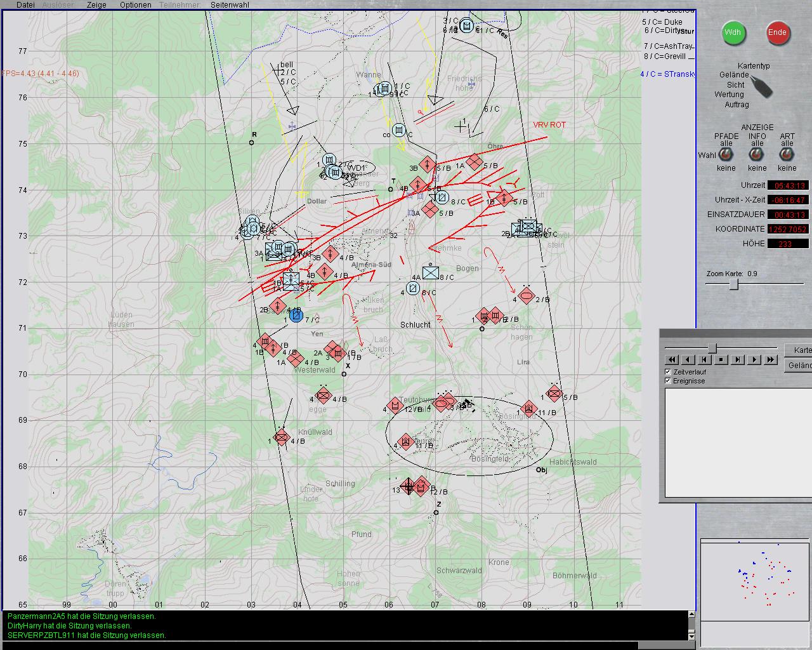Click the play forward button
Image resolution: width=812 pixels, height=650 pixels.
point(754,360)
